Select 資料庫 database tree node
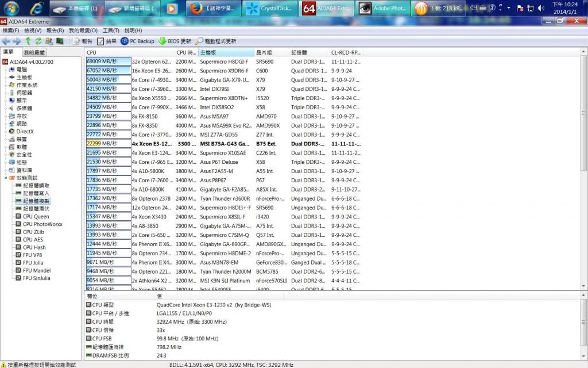 click(x=20, y=170)
